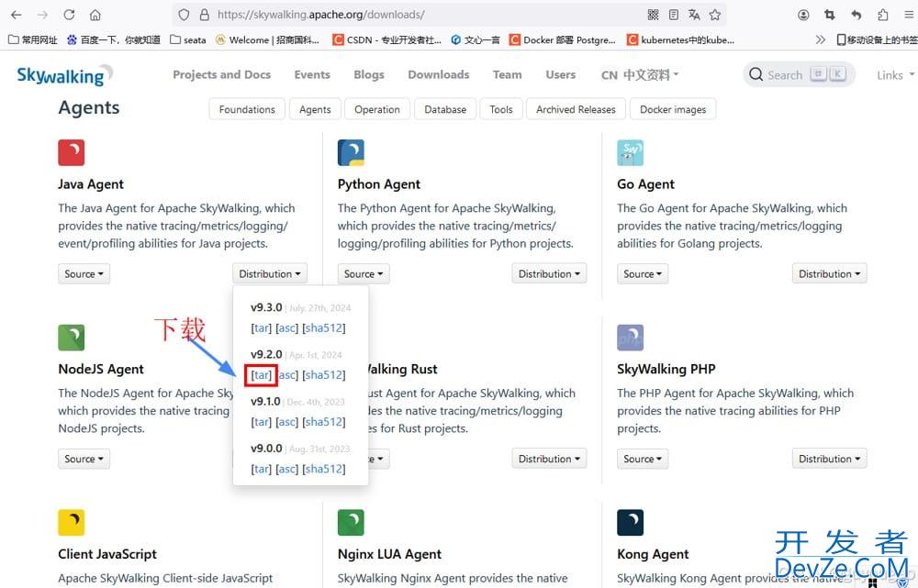Jump to the Tools section
918x588 pixels.
click(501, 109)
